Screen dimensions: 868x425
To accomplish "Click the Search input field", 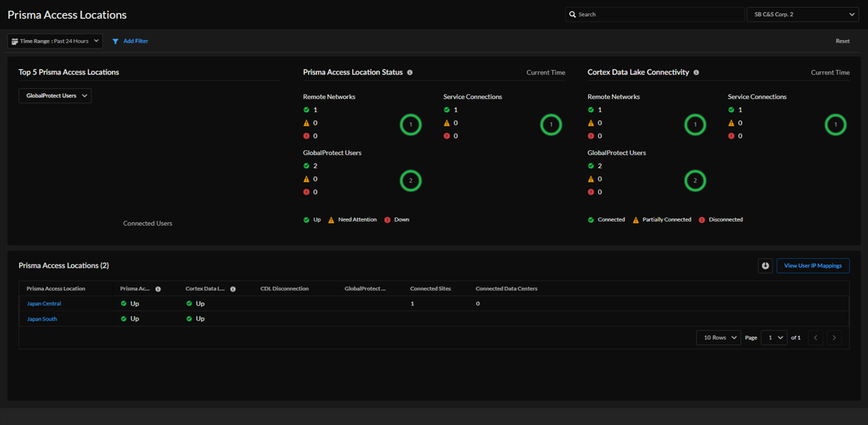I will click(655, 14).
